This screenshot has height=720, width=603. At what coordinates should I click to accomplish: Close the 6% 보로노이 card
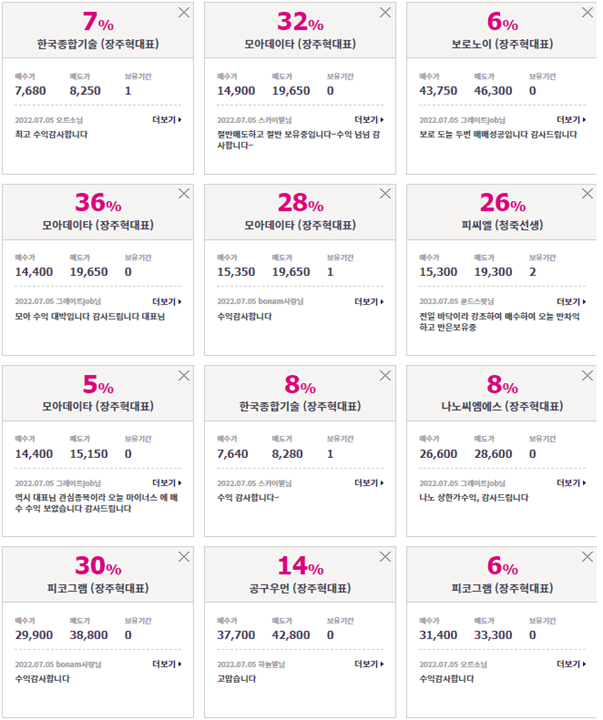(587, 12)
